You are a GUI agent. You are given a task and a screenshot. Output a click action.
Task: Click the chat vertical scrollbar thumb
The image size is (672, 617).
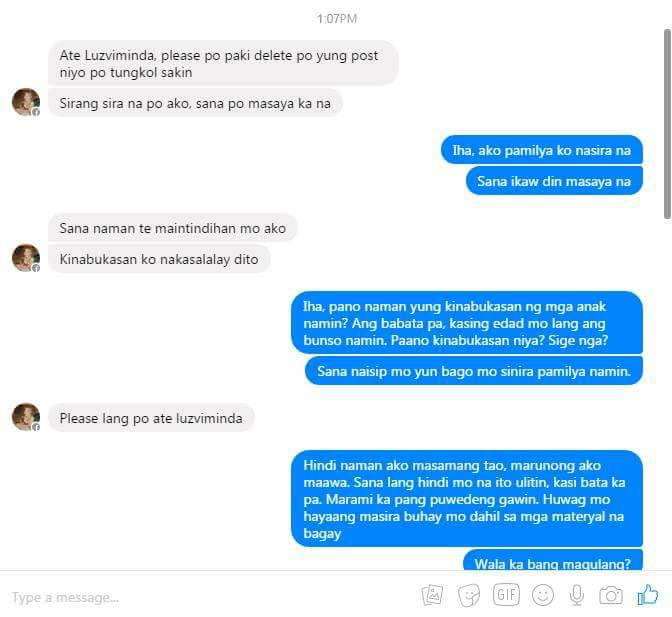pos(667,124)
